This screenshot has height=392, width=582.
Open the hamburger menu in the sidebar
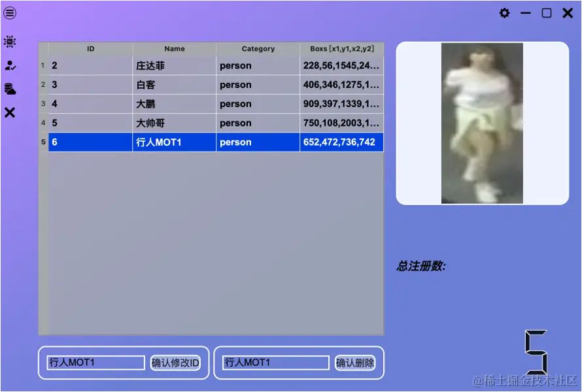(9, 12)
